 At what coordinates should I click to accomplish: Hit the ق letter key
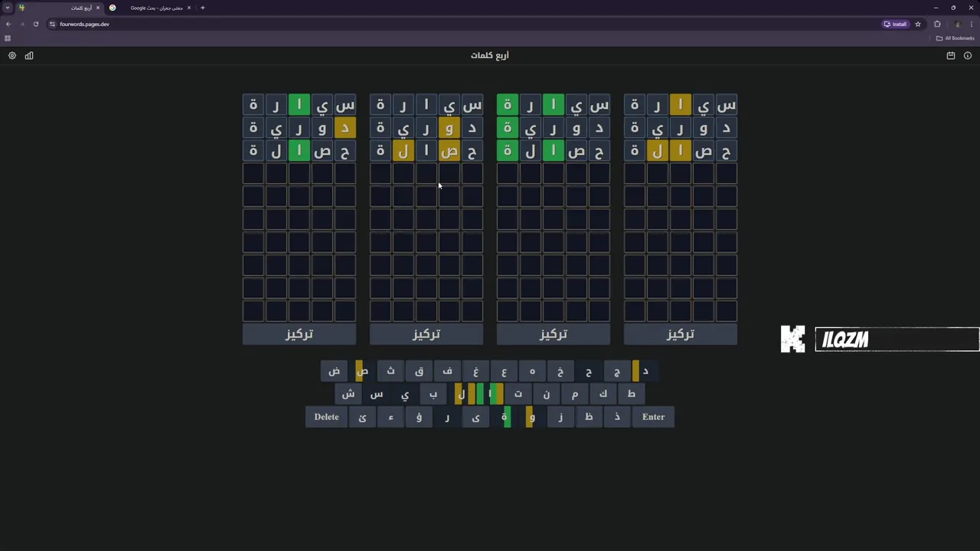click(x=419, y=372)
